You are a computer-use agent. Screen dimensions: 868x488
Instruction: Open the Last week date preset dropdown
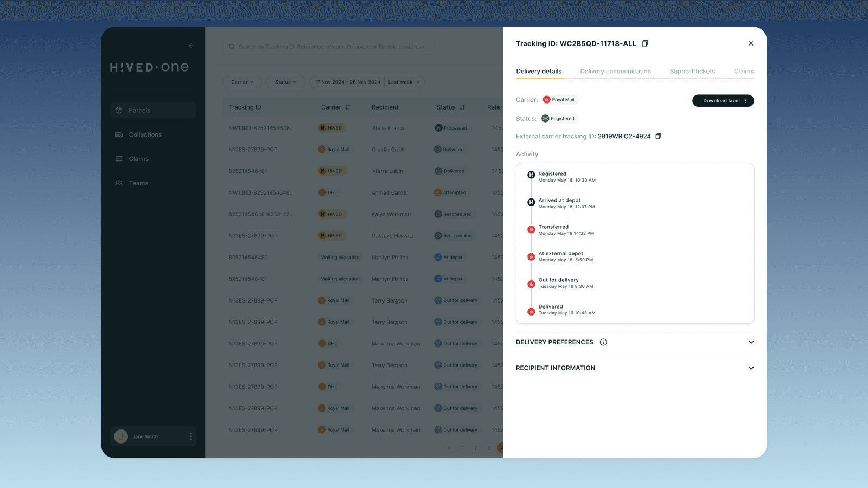point(404,82)
